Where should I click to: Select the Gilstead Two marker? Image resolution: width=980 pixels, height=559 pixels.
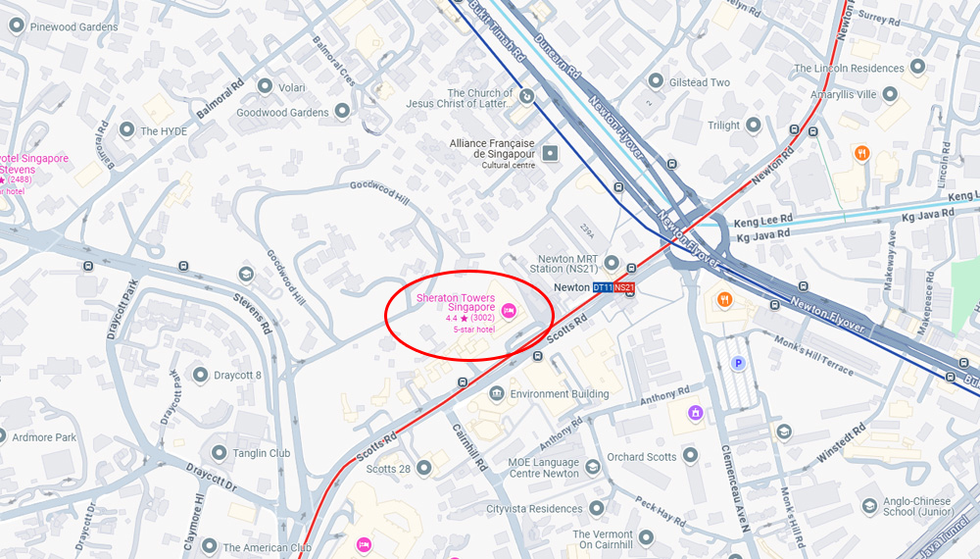(x=656, y=80)
